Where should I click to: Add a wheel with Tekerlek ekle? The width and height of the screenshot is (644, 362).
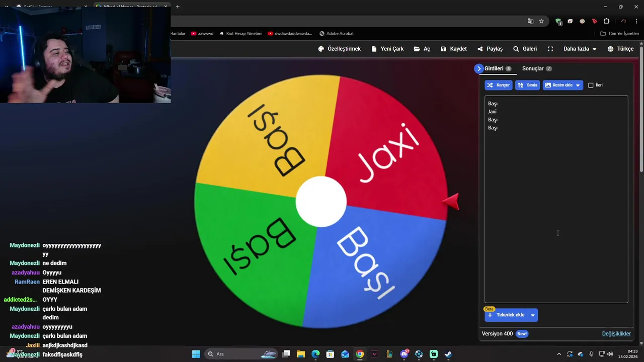(x=506, y=315)
